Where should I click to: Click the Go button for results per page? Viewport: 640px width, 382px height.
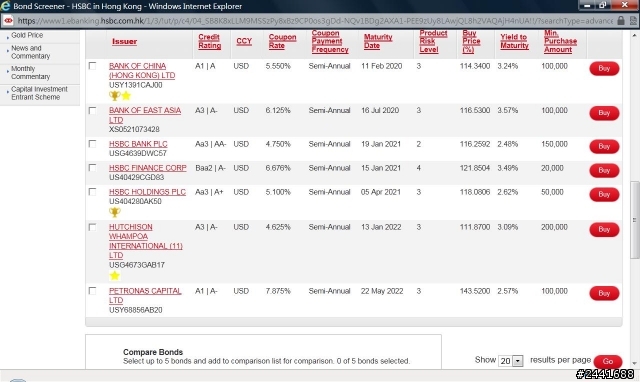click(x=608, y=362)
